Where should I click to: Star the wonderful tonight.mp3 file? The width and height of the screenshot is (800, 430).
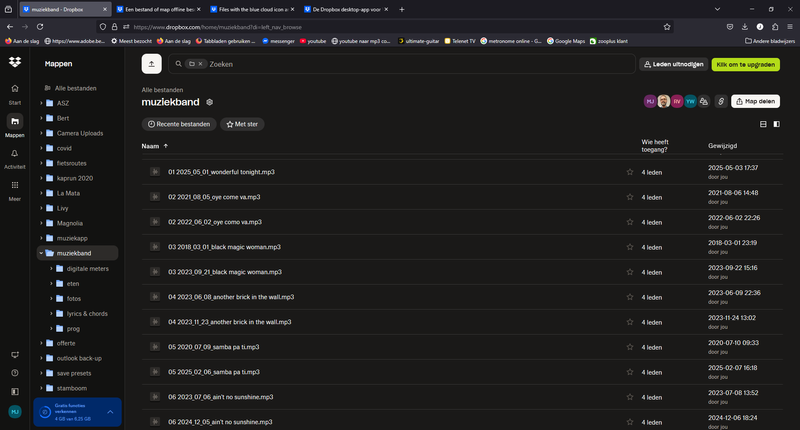630,172
